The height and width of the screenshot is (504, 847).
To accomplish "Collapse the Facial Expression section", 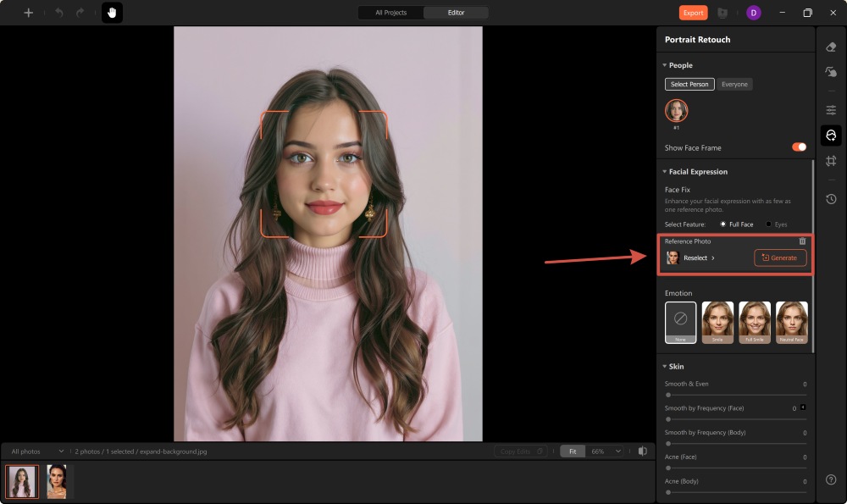I will (x=664, y=171).
